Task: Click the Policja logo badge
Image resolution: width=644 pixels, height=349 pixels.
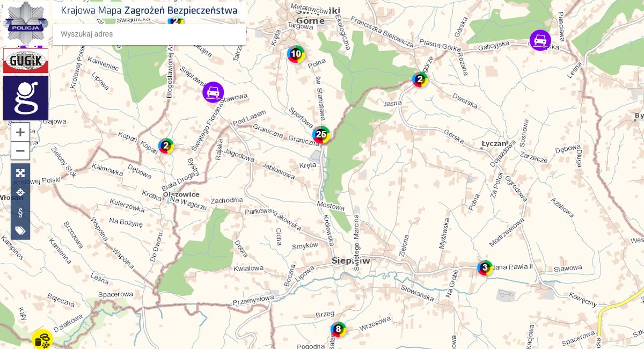Action: click(x=26, y=23)
